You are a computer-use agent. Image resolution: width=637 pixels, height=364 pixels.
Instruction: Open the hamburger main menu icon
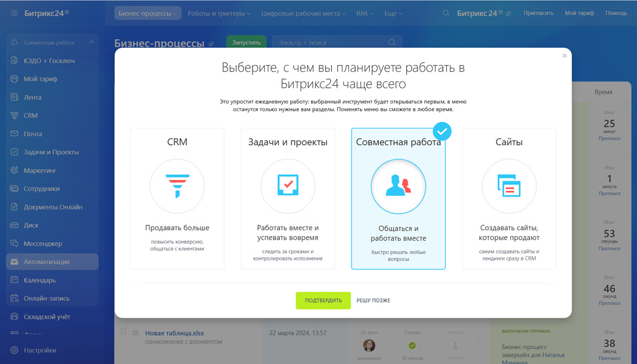14,13
